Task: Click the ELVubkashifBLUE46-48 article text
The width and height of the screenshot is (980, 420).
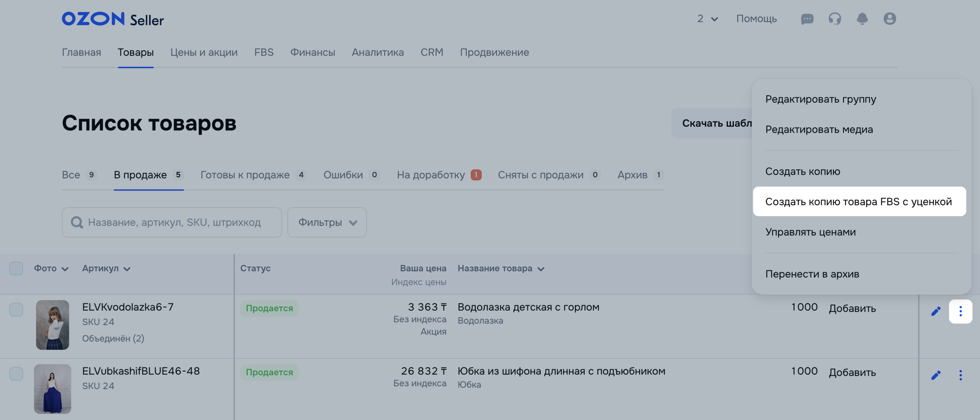Action: 141,371
